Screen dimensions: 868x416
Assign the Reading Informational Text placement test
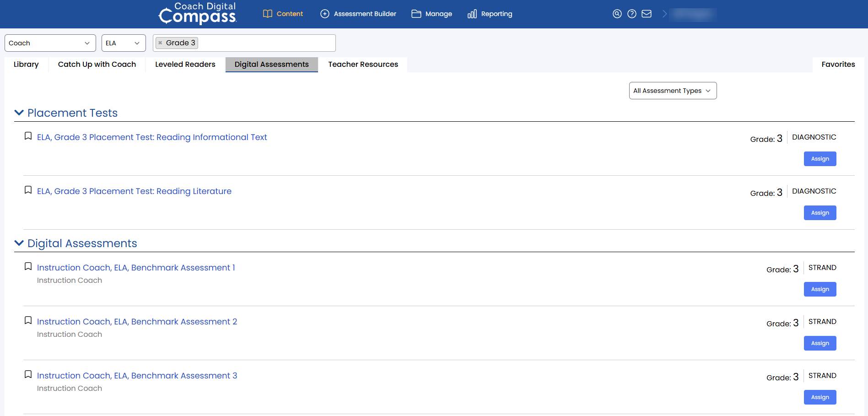click(x=820, y=159)
